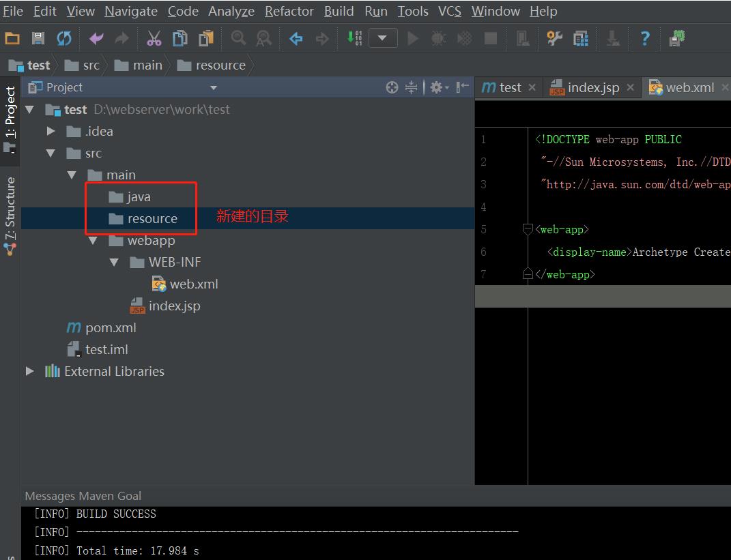Image resolution: width=731 pixels, height=560 pixels.
Task: Click the blue Back navigation arrow
Action: click(296, 38)
